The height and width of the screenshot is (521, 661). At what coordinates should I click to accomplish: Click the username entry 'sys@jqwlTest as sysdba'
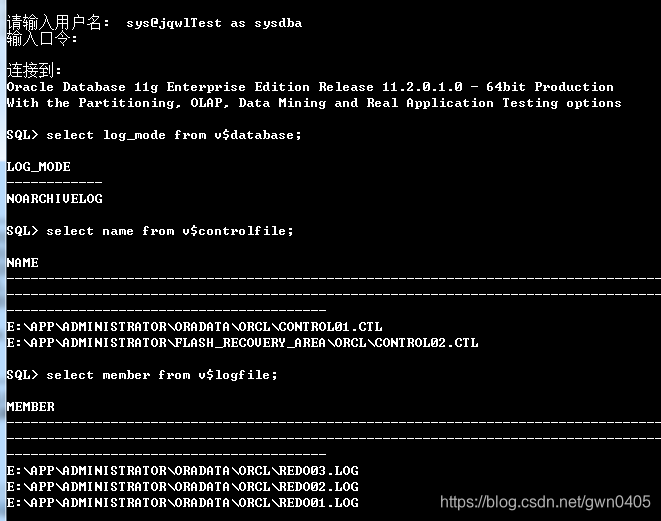(214, 23)
